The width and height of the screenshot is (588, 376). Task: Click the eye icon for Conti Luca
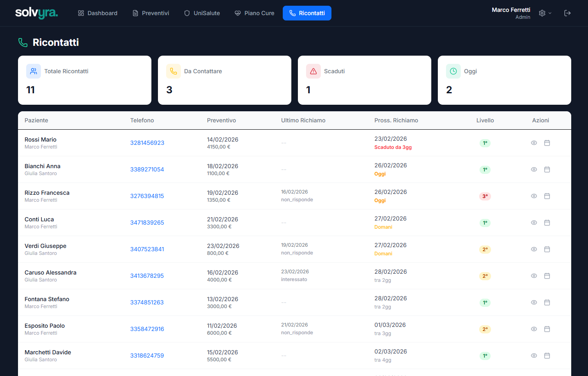(x=534, y=223)
